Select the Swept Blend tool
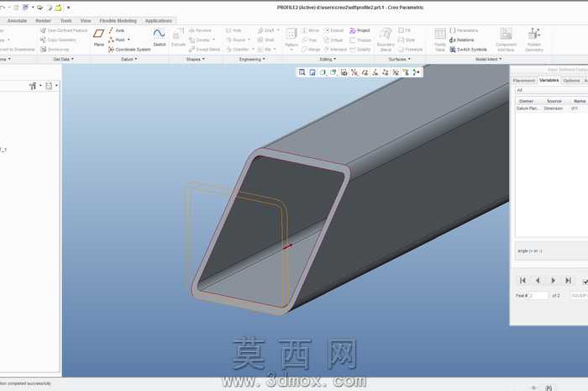 pyautogui.click(x=204, y=50)
